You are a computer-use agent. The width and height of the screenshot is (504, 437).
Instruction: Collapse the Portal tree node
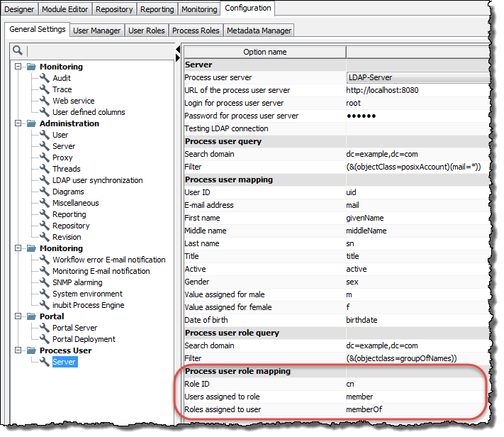pos(18,316)
